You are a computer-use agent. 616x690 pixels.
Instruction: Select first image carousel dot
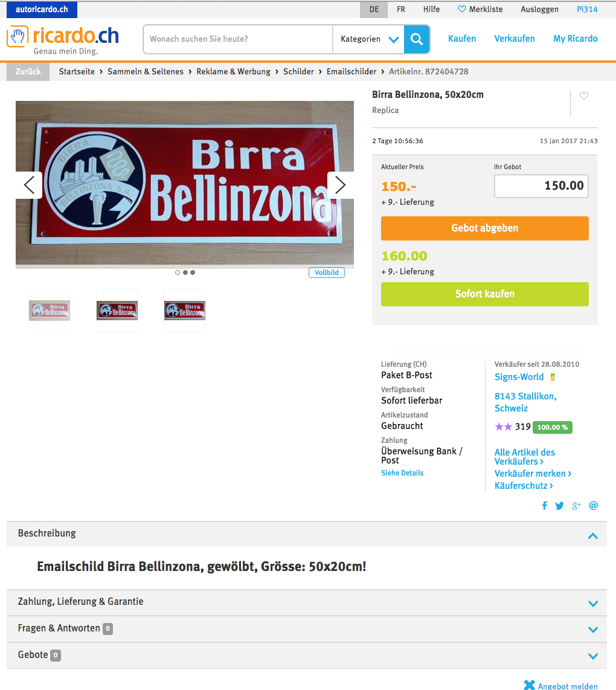(178, 272)
